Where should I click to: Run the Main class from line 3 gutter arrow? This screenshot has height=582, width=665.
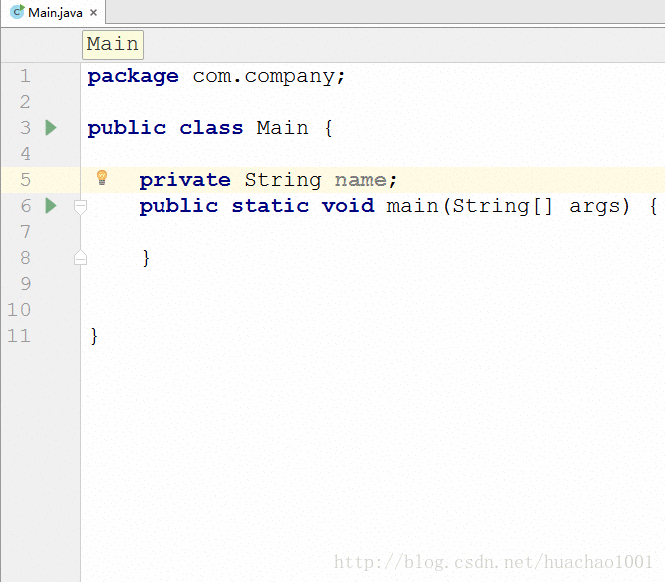point(51,128)
